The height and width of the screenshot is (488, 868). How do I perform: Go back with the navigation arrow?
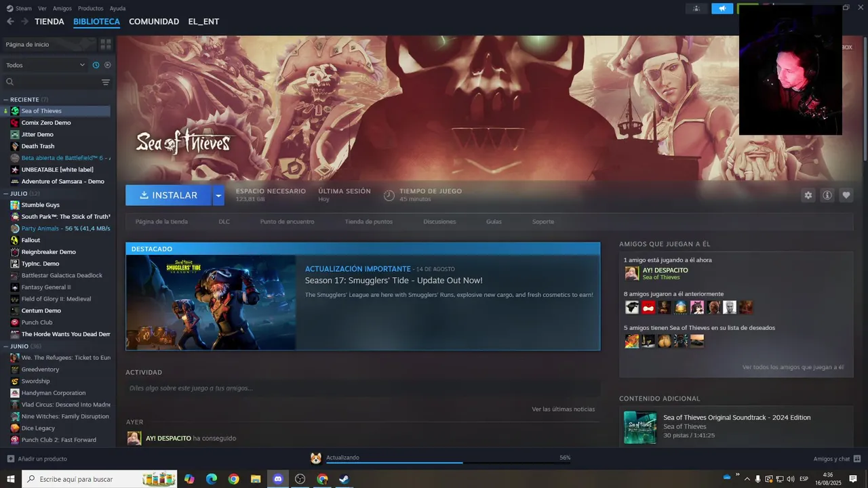coord(10,22)
